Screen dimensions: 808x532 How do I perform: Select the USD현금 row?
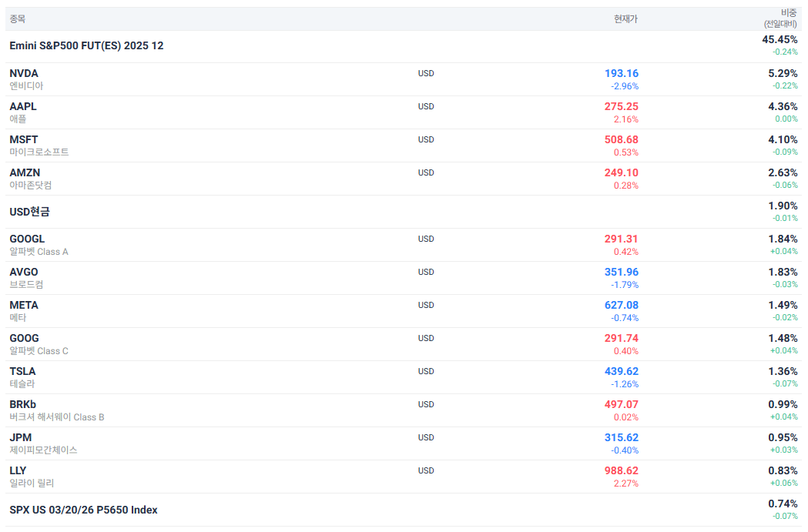(404, 212)
